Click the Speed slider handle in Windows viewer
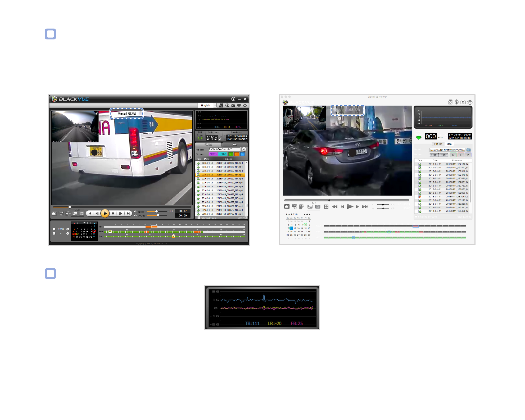Viewport: 525px width, 420px height. tap(157, 211)
